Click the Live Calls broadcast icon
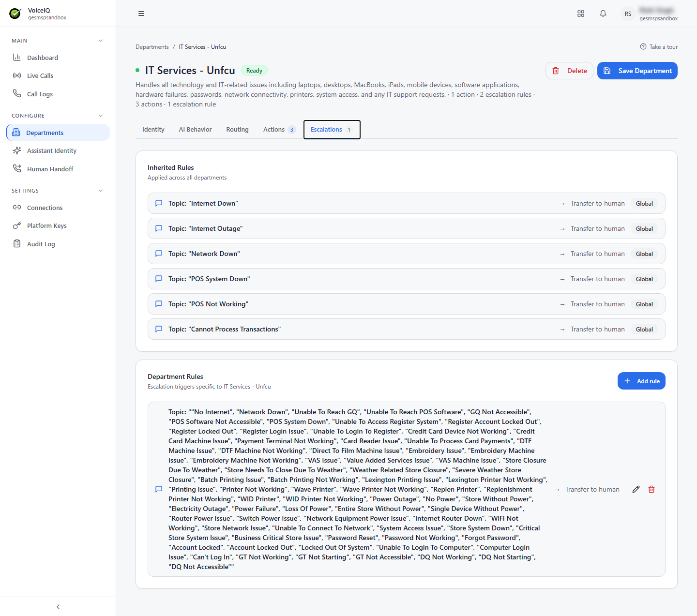This screenshot has height=616, width=697. (17, 75)
